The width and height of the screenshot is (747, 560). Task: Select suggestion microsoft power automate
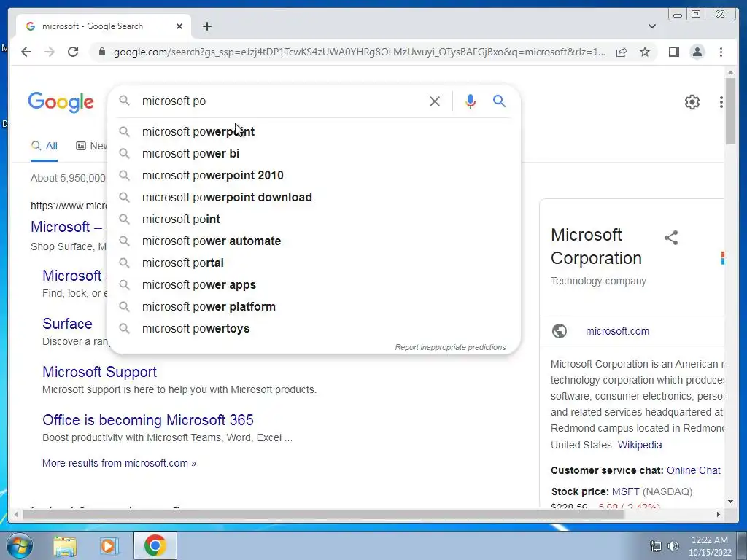pyautogui.click(x=314, y=241)
